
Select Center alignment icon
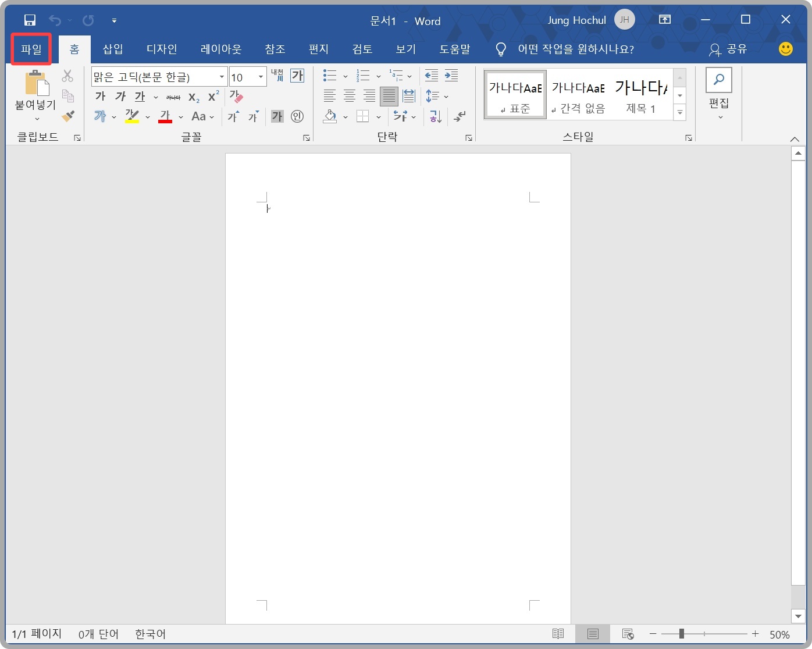(x=350, y=96)
